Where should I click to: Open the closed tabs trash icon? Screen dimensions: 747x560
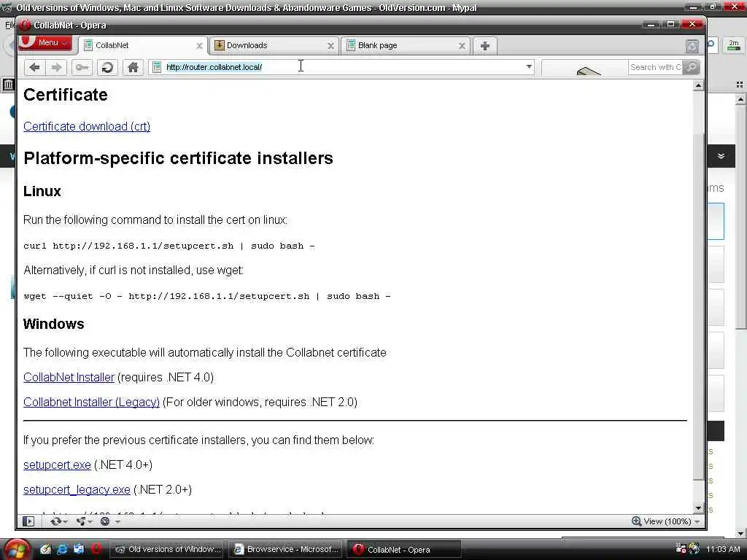(x=692, y=46)
